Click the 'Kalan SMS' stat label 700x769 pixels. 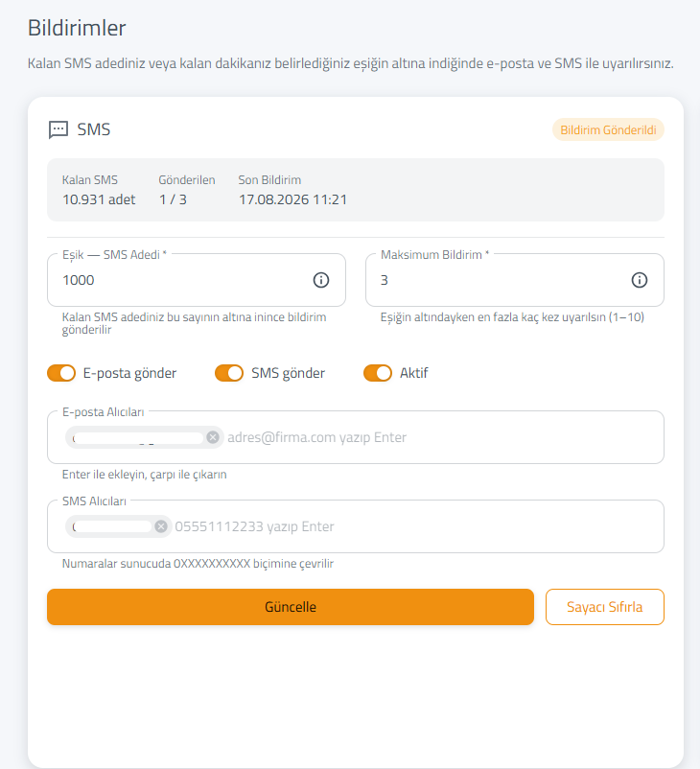(90, 180)
